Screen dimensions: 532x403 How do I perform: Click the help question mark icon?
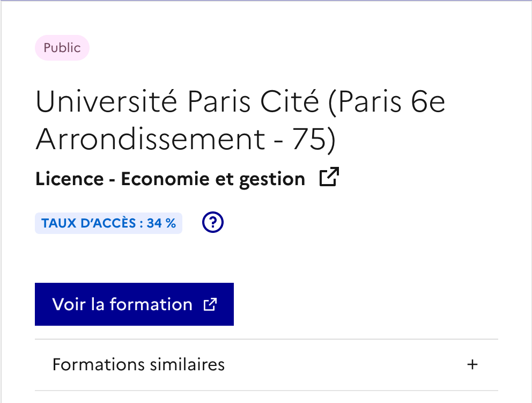[x=213, y=223]
